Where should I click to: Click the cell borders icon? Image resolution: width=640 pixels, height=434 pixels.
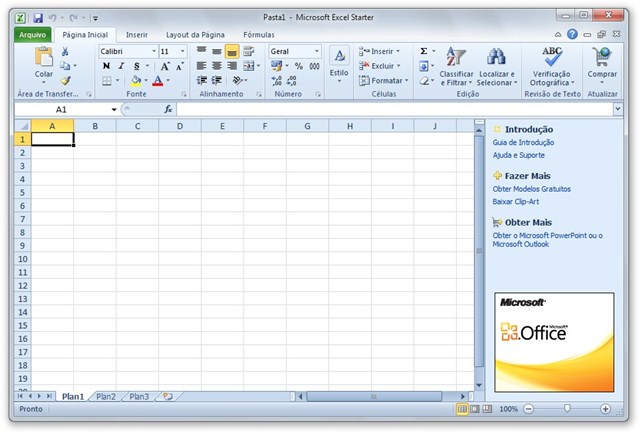tap(107, 80)
